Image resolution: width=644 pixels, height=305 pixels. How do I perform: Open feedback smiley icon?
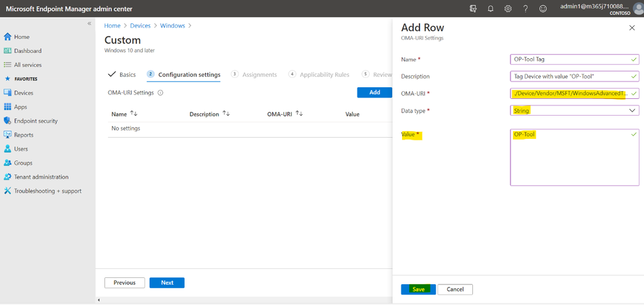click(x=543, y=8)
